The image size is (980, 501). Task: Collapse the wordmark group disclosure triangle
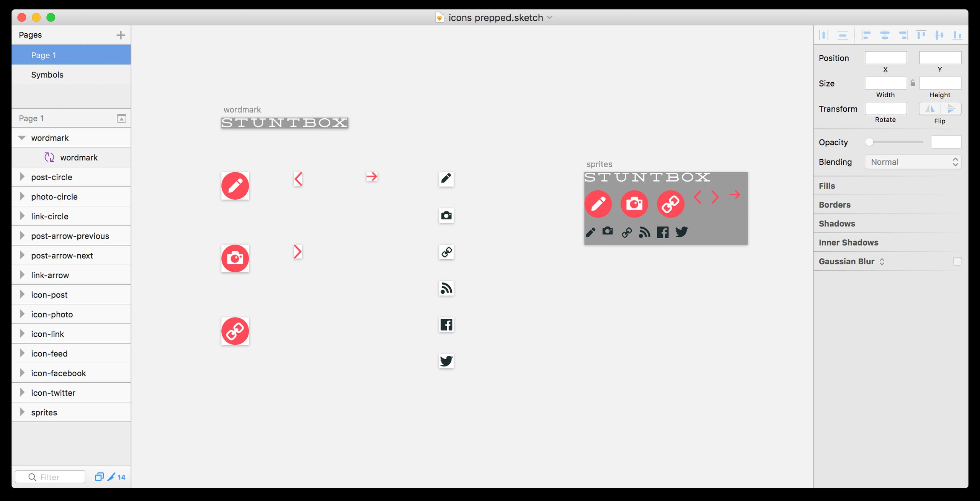(x=22, y=138)
